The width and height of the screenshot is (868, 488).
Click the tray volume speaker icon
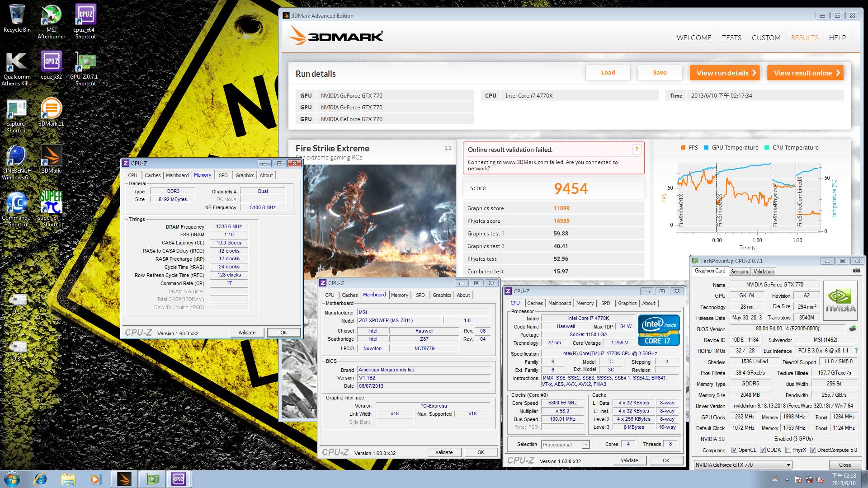820,479
